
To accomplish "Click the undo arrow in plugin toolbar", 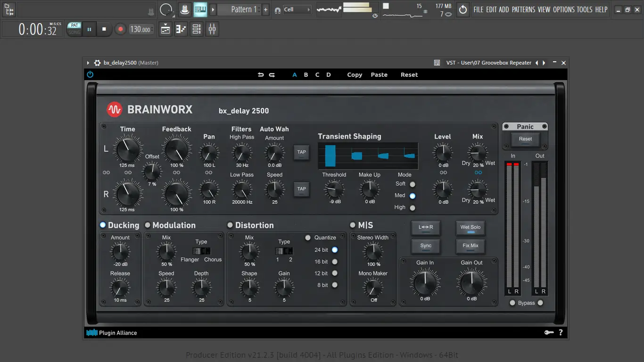I will pos(261,74).
